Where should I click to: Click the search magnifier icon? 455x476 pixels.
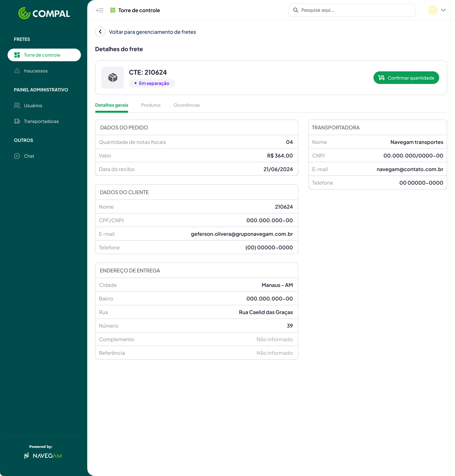pos(296,10)
